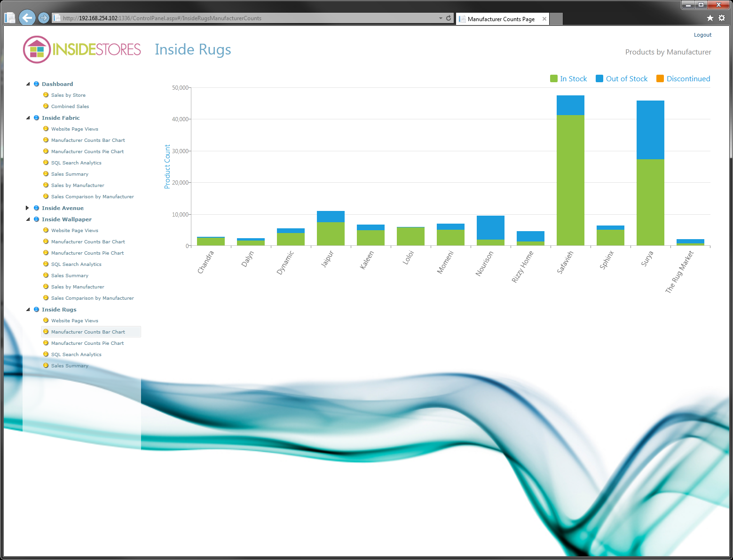Viewport: 733px width, 560px height.
Task: Collapse the Inside Rugs tree node
Action: pyautogui.click(x=28, y=310)
